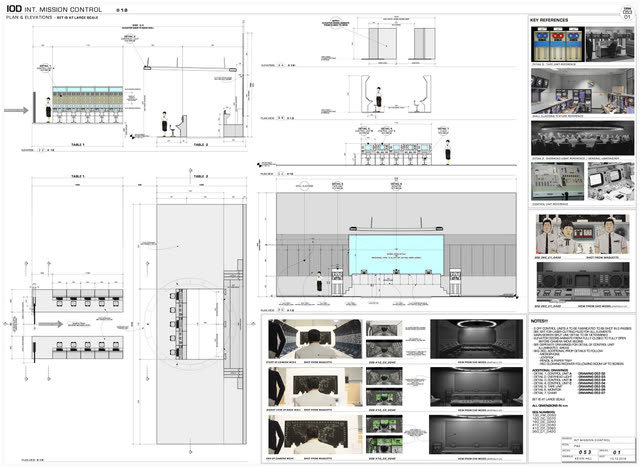Open the colour control unit panel reference photo
Image resolution: width=640 pixels, height=468 pixels.
tap(558, 182)
